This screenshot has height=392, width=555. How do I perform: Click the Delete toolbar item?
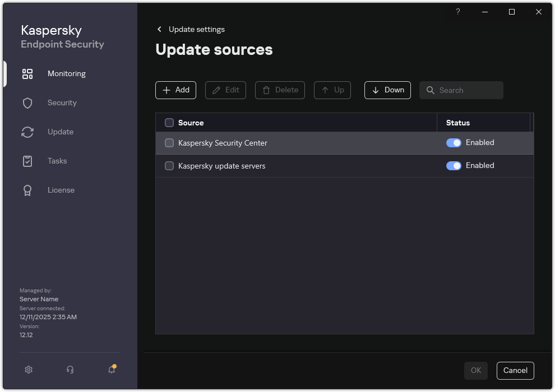coord(280,90)
